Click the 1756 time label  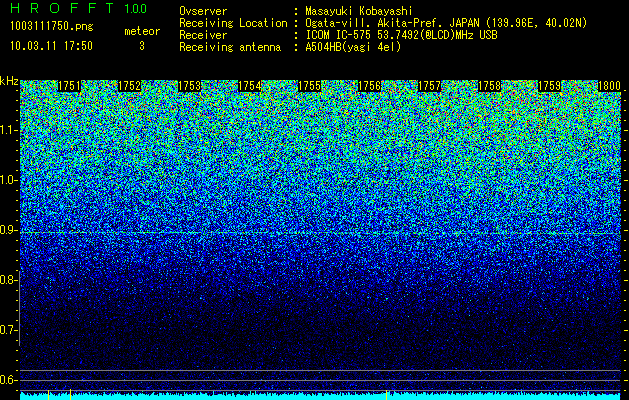(369, 86)
